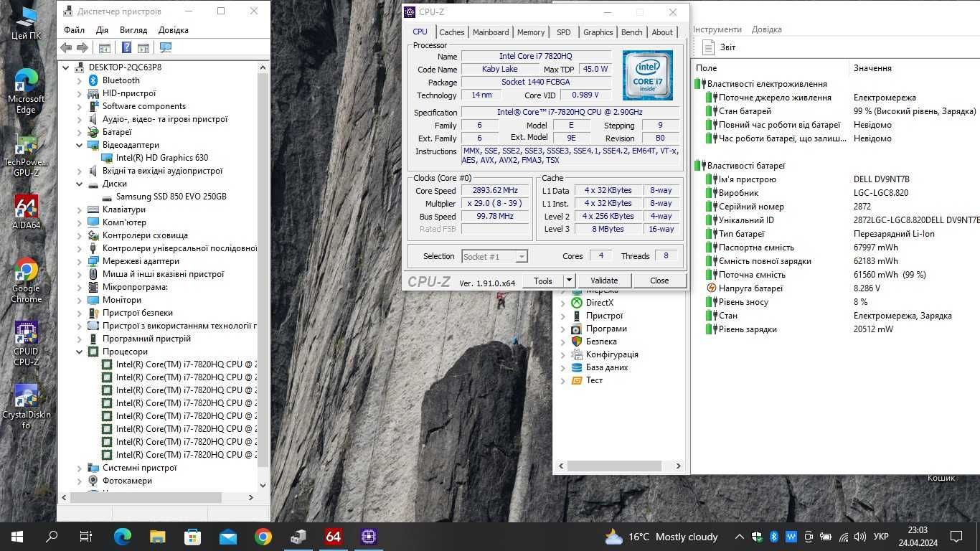Collapse Диски node in Device Manager

80,184
